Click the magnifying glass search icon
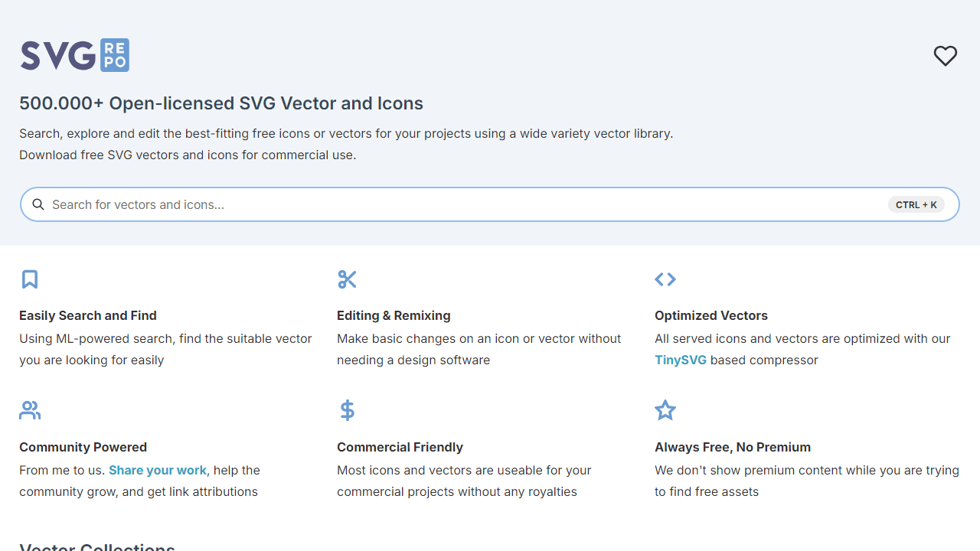Image resolution: width=980 pixels, height=551 pixels. pyautogui.click(x=38, y=204)
